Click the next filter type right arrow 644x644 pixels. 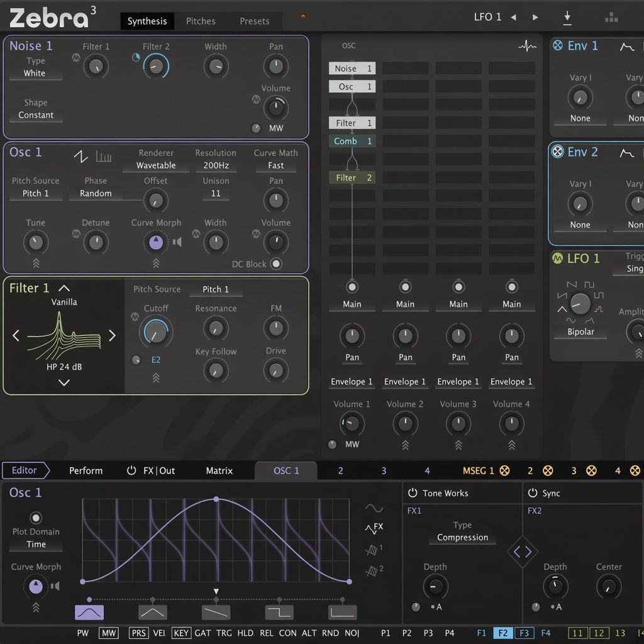(x=112, y=336)
